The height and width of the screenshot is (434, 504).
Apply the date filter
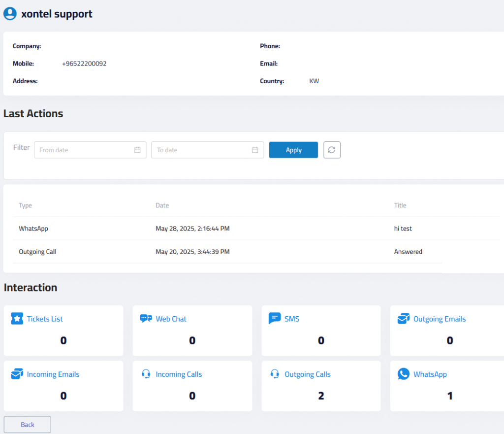[x=293, y=150]
